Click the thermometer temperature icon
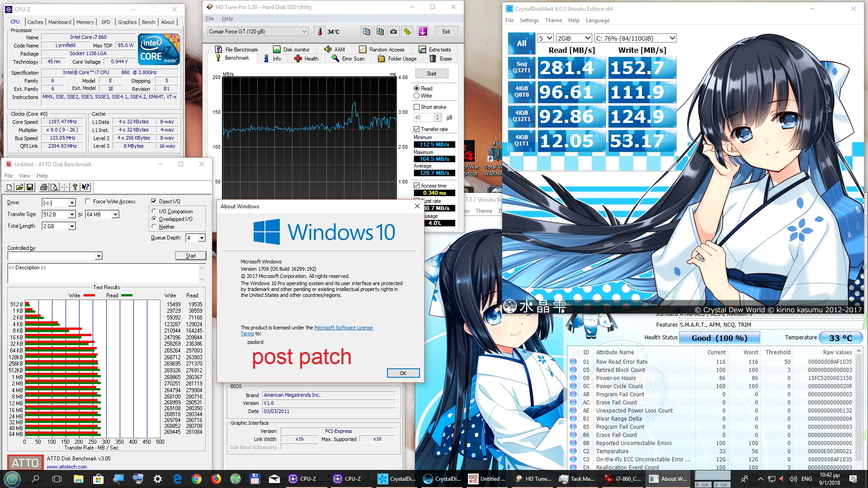The image size is (868, 488). pos(320,32)
